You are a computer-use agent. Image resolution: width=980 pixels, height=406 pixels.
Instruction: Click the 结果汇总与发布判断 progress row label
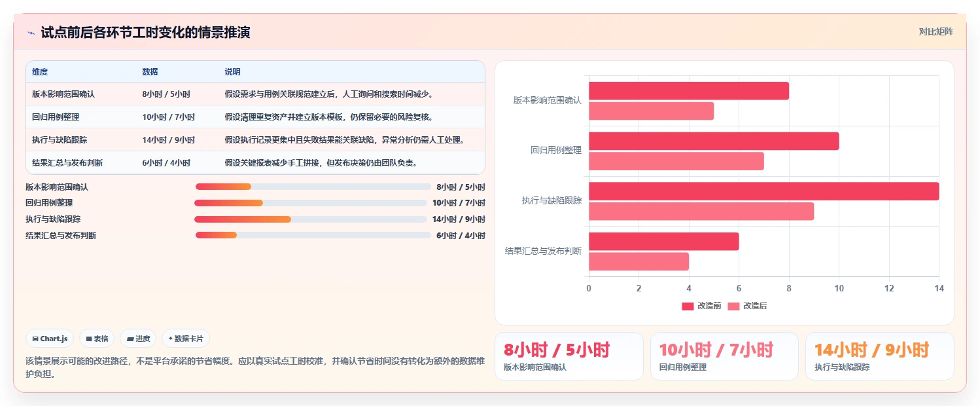coord(61,235)
